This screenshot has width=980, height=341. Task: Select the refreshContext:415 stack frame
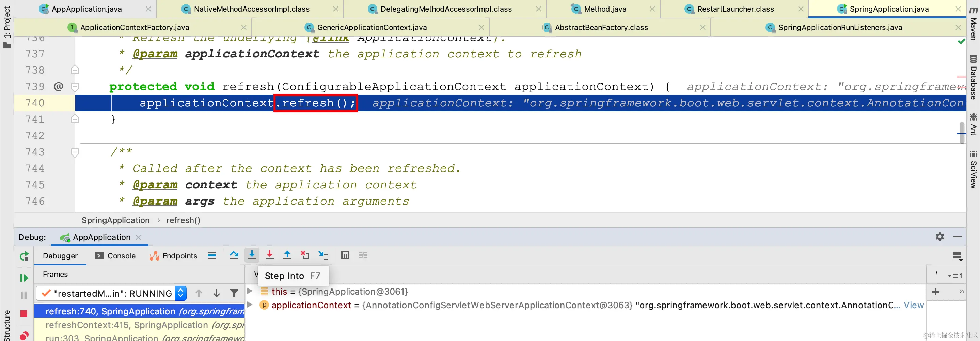pyautogui.click(x=140, y=325)
